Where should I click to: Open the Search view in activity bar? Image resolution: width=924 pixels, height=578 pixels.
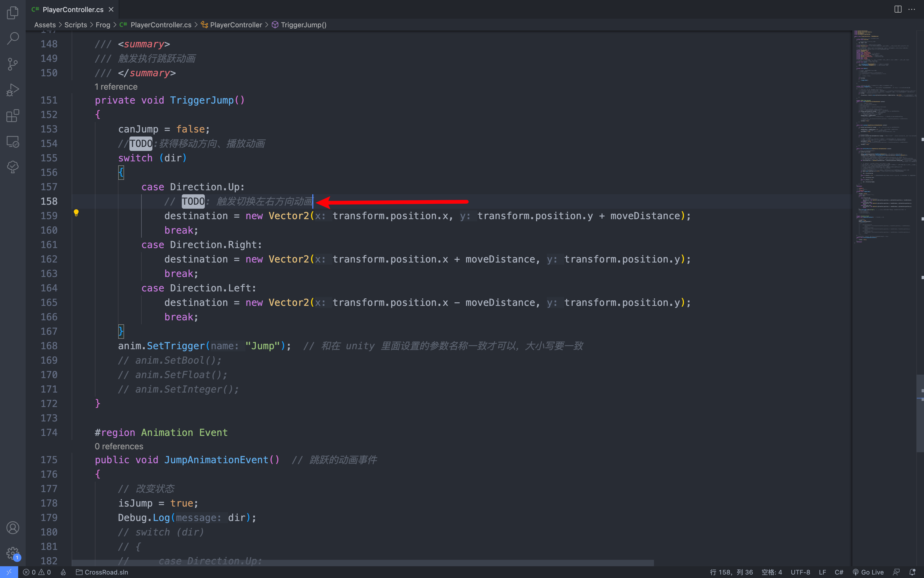point(13,38)
